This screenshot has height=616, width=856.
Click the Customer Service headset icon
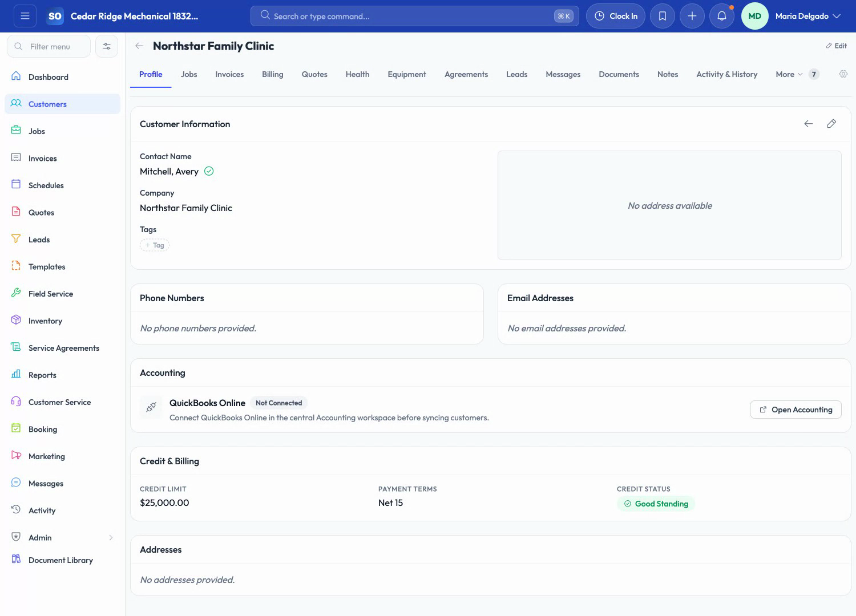pos(16,402)
